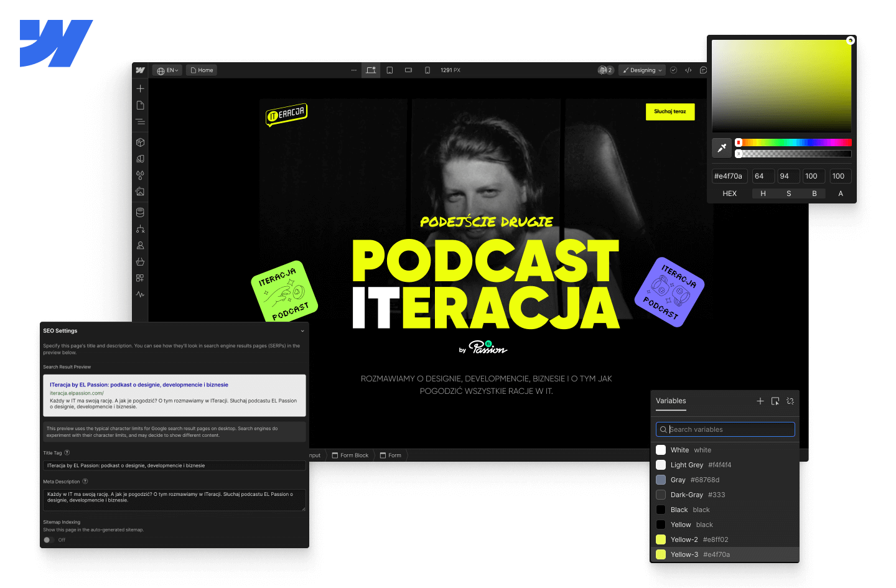Open the Logic flows icon
The height and width of the screenshot is (588, 896).
coord(140,229)
